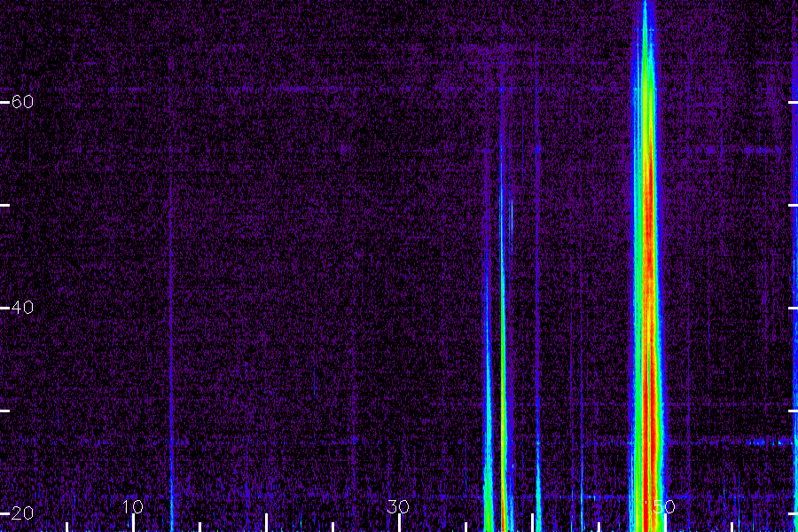Click the "10" horizontal axis label
Viewport: 798px width, 532px height.
point(133,507)
